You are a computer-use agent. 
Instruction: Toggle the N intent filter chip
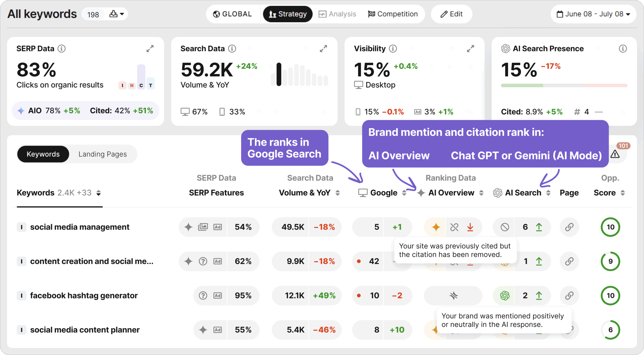132,85
